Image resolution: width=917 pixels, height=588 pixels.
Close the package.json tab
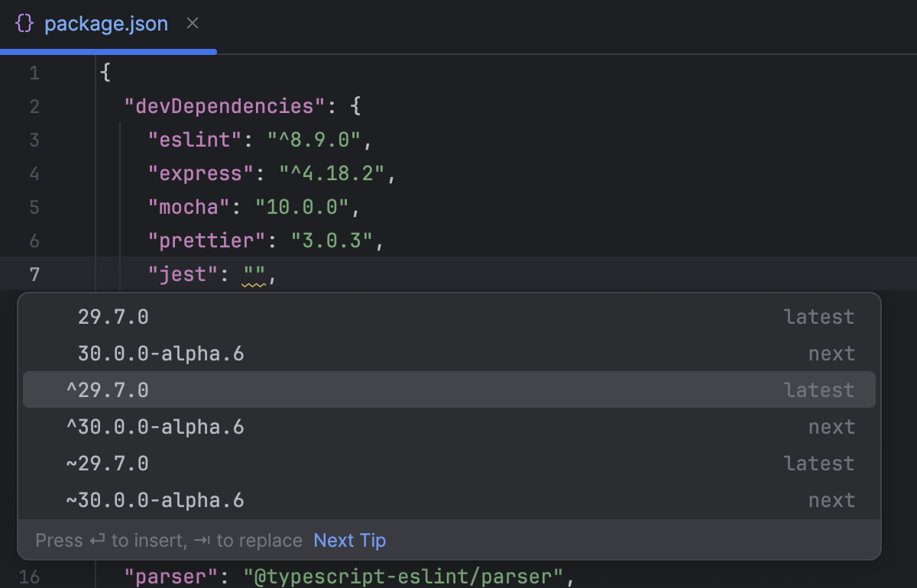(192, 24)
